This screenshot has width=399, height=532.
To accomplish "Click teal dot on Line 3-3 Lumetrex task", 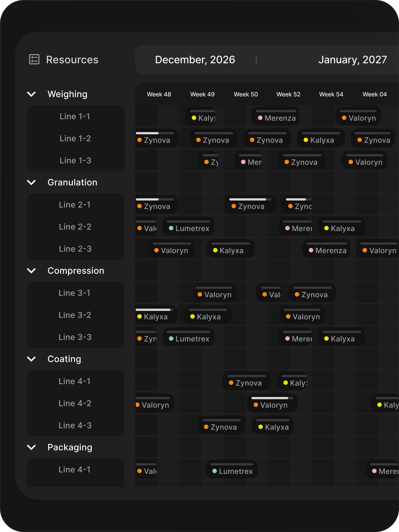I will [171, 339].
